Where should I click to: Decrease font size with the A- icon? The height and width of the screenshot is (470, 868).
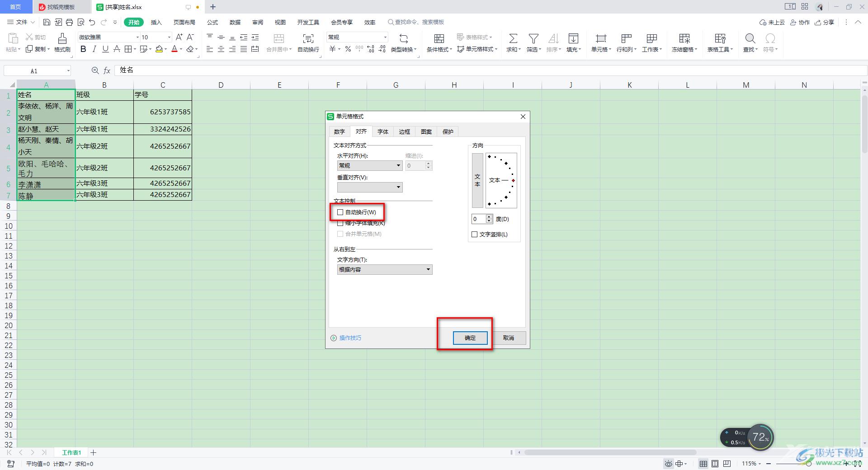pos(190,37)
